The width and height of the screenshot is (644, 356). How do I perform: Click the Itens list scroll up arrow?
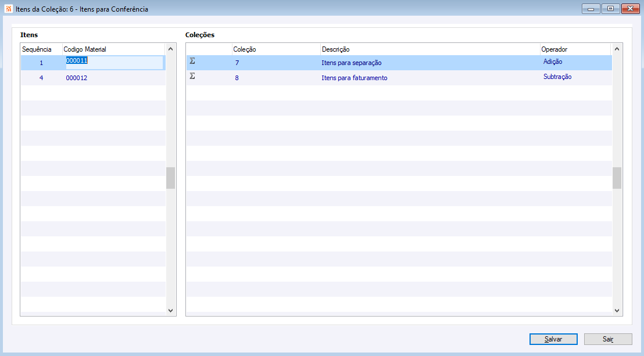171,49
